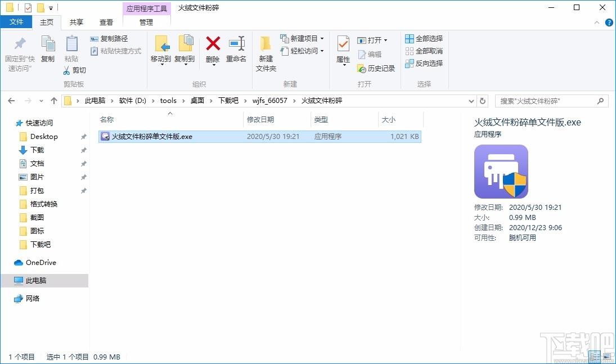Open the recent locations dropdown arrow

pyautogui.click(x=41, y=101)
